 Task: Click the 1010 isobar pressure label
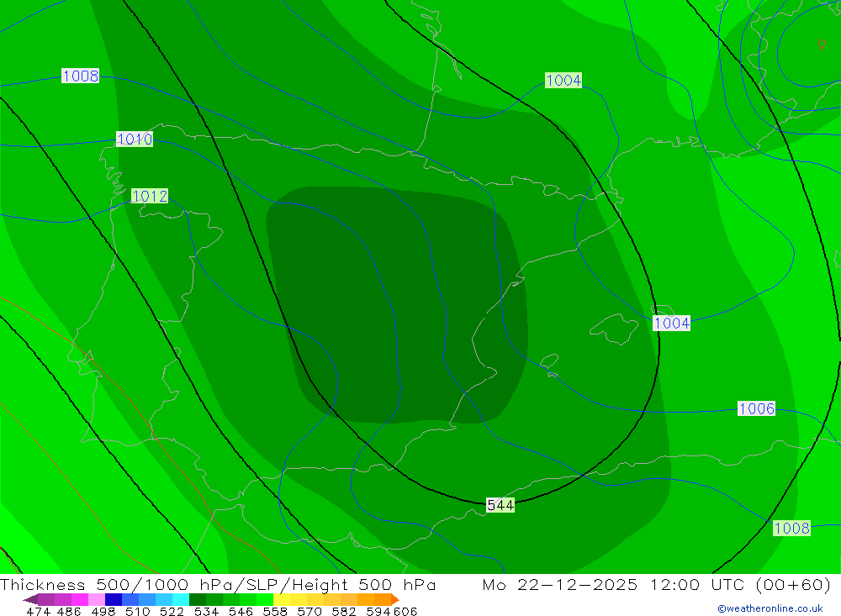(x=135, y=140)
